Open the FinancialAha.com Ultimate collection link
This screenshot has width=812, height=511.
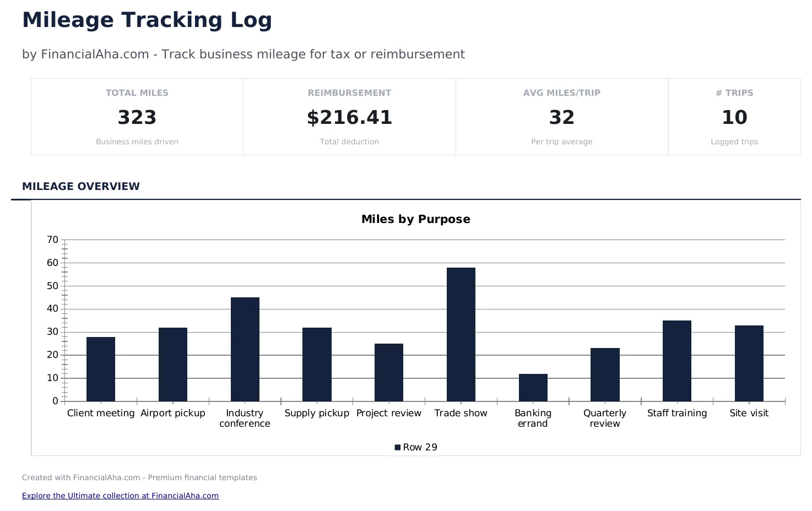click(120, 495)
